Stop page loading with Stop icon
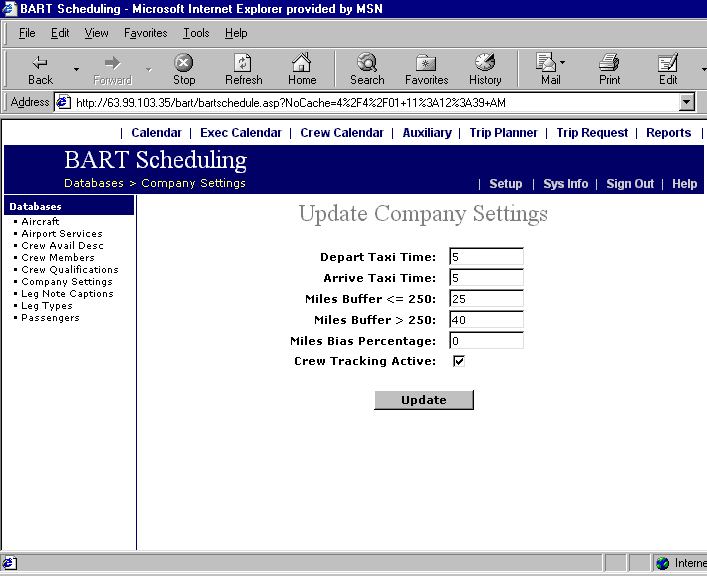The image size is (707, 576). coord(184,69)
